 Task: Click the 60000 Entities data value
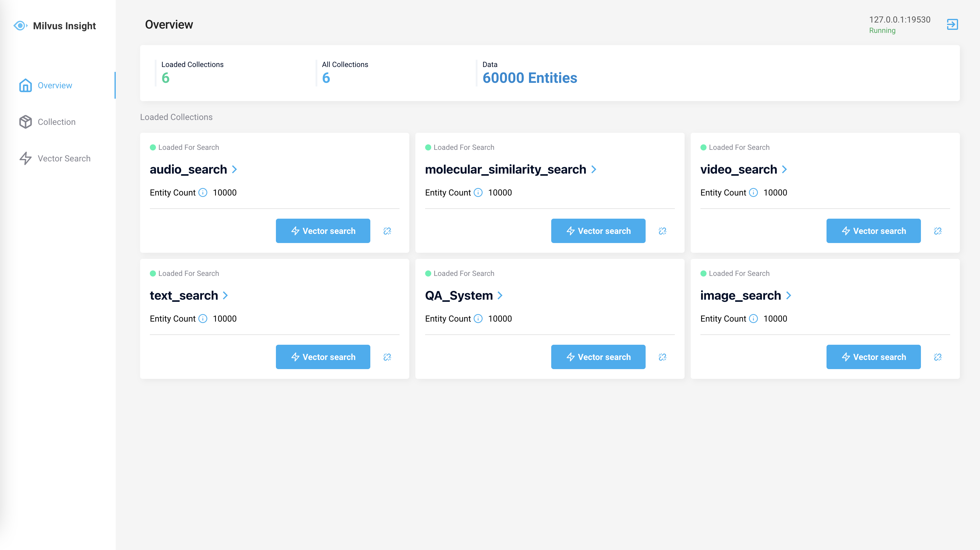[530, 78]
